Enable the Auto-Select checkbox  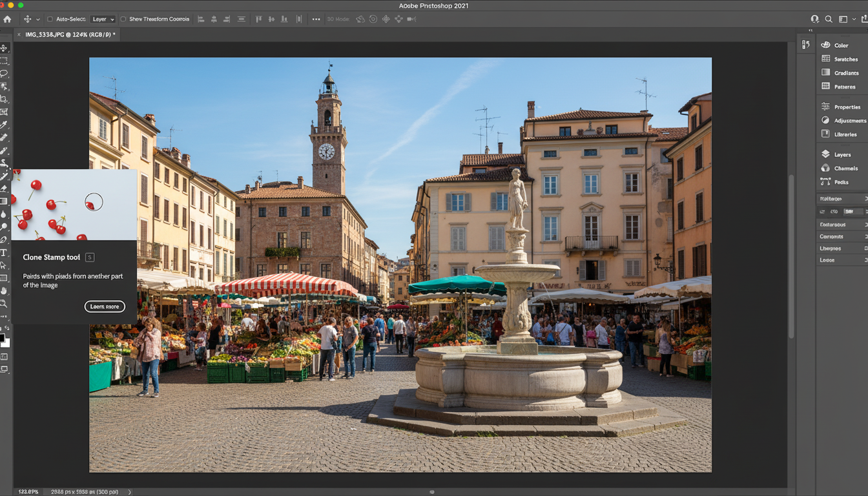pos(50,19)
